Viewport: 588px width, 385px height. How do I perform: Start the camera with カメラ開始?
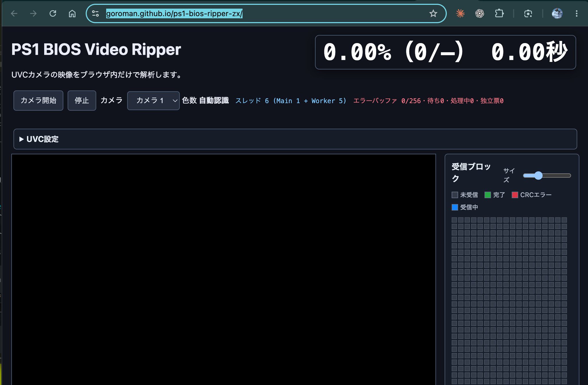click(38, 100)
